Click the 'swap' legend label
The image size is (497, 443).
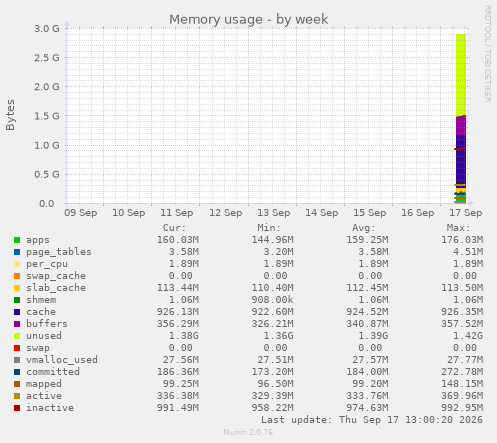(x=38, y=348)
